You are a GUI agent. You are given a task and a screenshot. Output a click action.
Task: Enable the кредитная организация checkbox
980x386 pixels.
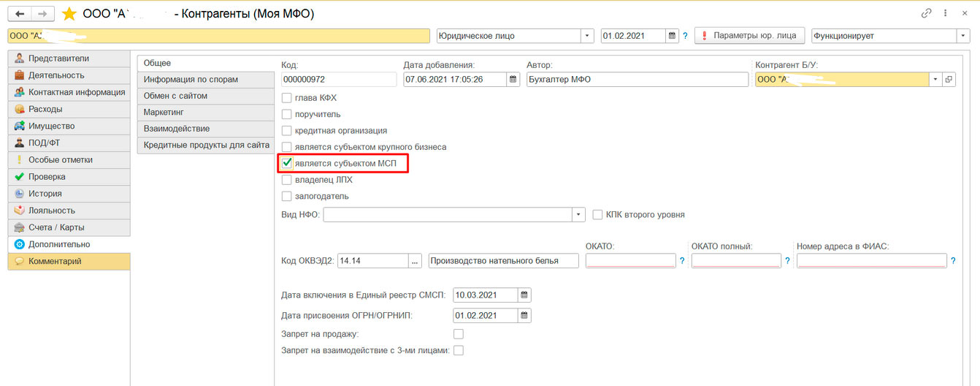pyautogui.click(x=287, y=130)
